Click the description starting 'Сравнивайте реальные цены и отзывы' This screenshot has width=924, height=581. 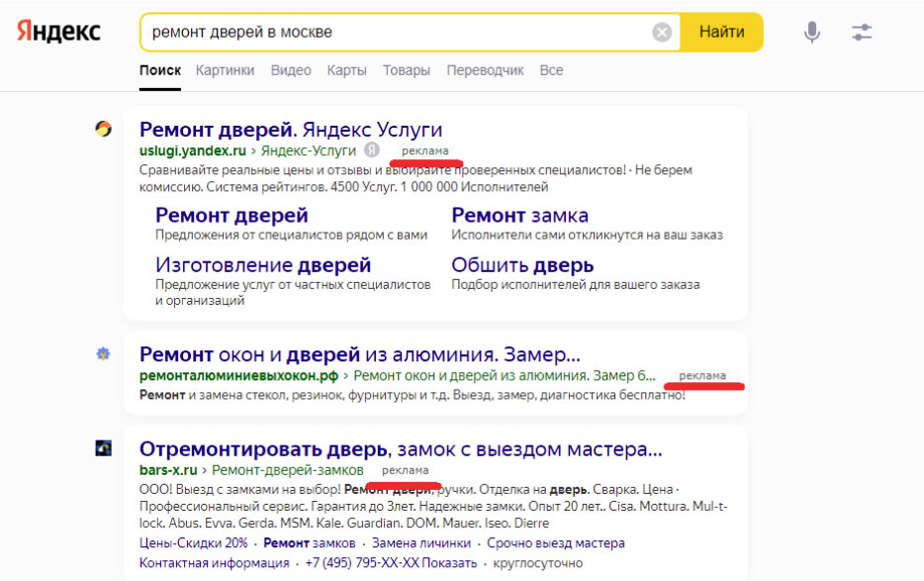tap(416, 178)
